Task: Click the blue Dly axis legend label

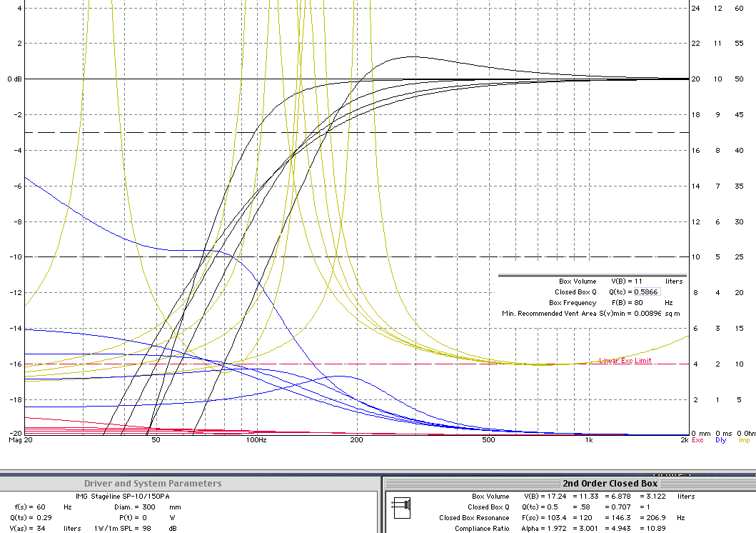Action: [721, 440]
